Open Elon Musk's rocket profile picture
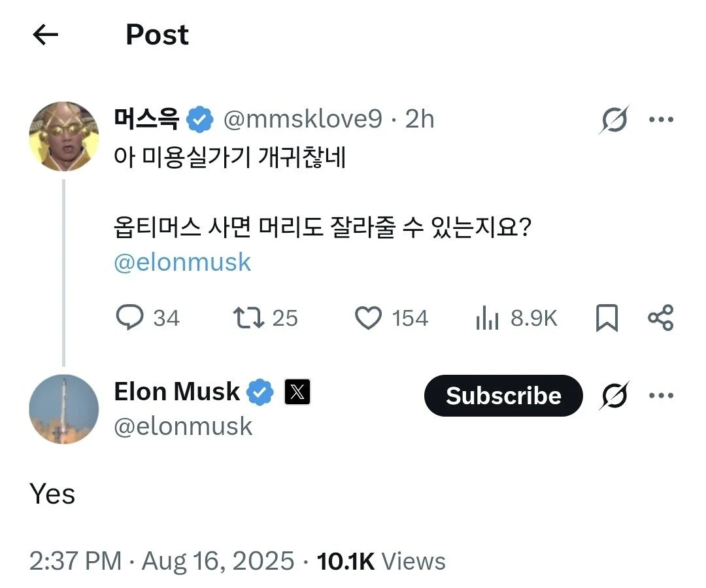The width and height of the screenshot is (706, 588). [x=63, y=409]
